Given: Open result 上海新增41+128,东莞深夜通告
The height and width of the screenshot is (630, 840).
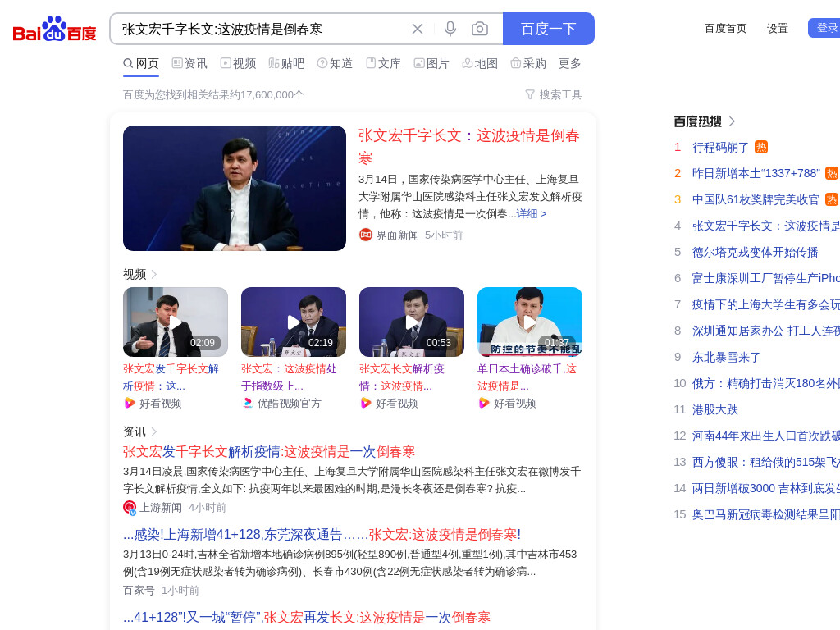Looking at the screenshot, I should coord(322,534).
